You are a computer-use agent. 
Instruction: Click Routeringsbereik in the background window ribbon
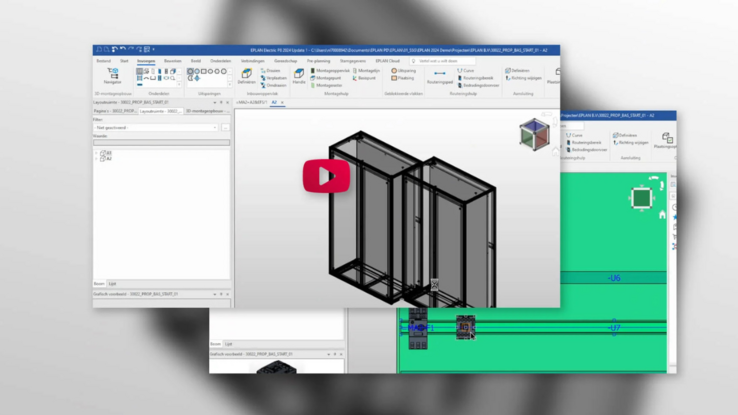(x=584, y=143)
